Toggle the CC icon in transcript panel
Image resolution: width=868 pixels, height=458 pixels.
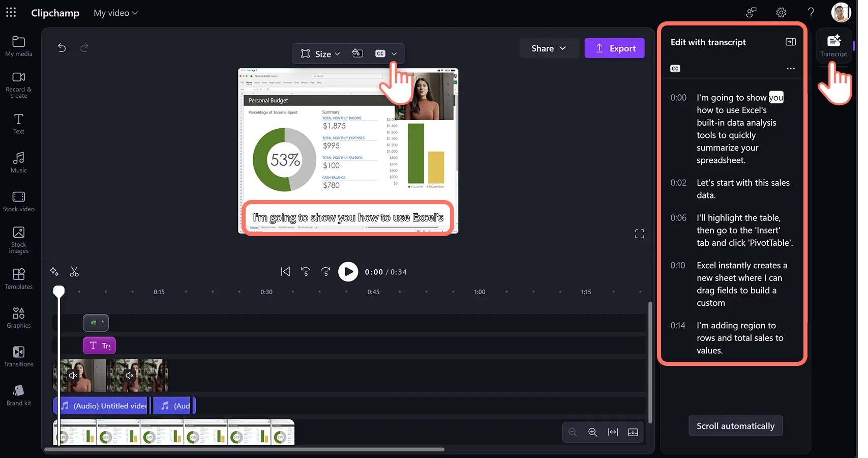click(x=675, y=68)
